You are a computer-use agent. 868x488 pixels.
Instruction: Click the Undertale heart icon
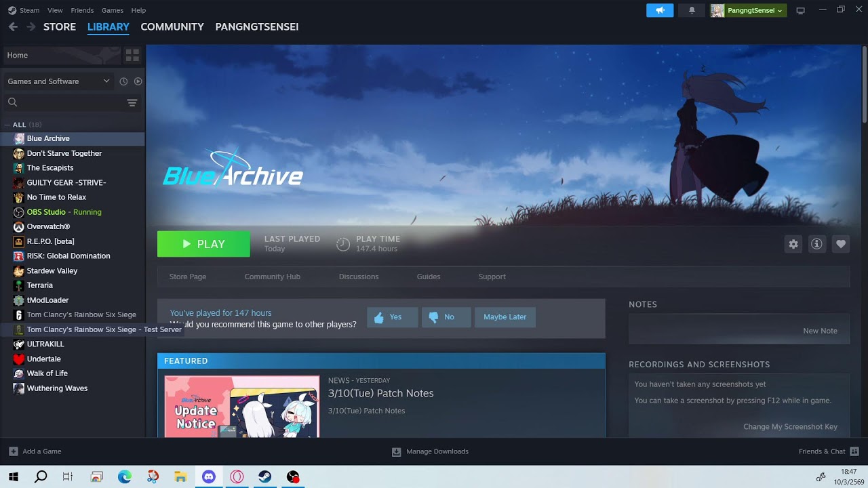[x=19, y=359]
